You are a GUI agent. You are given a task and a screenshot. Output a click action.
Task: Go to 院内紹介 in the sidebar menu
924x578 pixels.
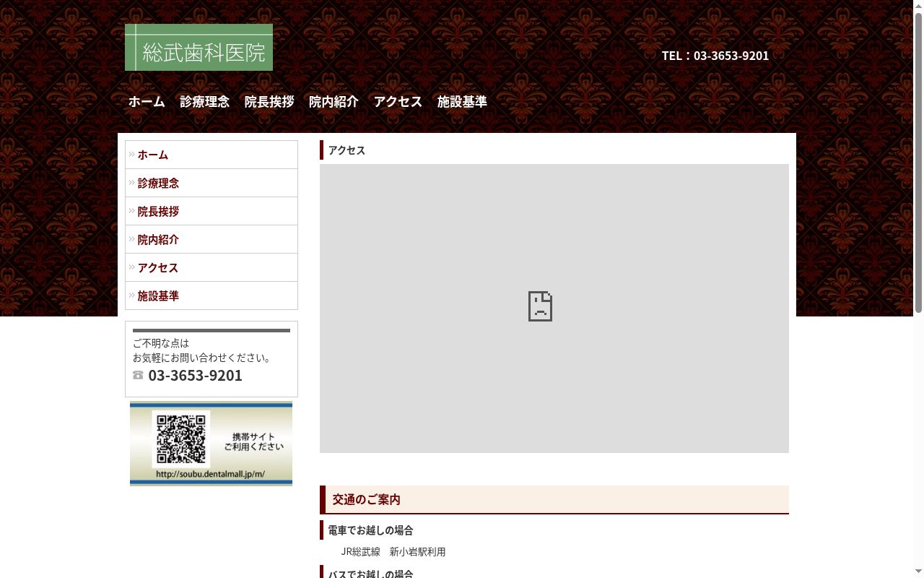(x=212, y=240)
